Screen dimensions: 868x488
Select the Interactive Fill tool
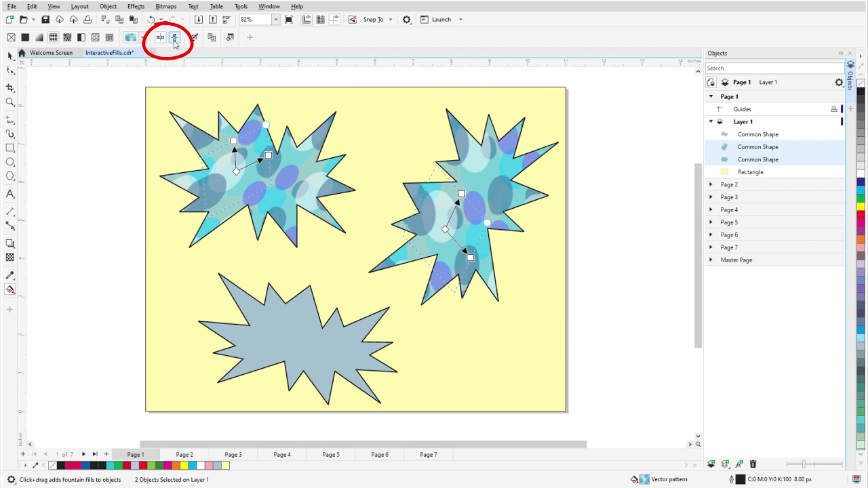(x=9, y=289)
